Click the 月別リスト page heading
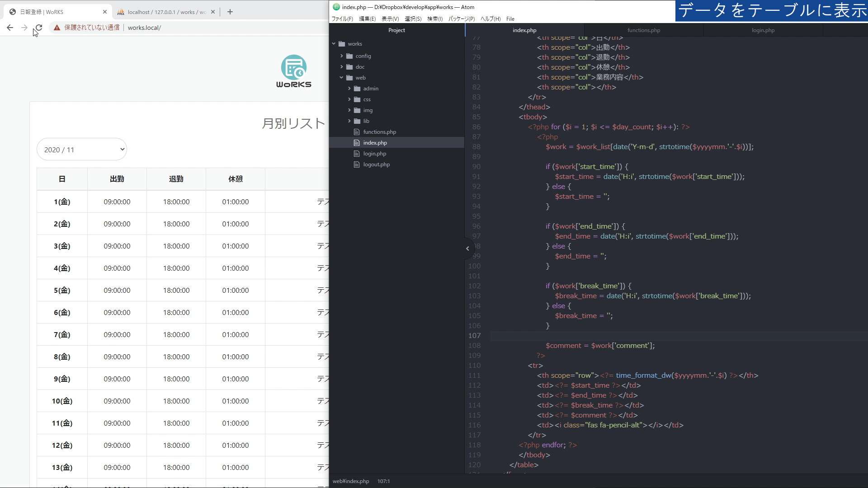 (x=293, y=123)
